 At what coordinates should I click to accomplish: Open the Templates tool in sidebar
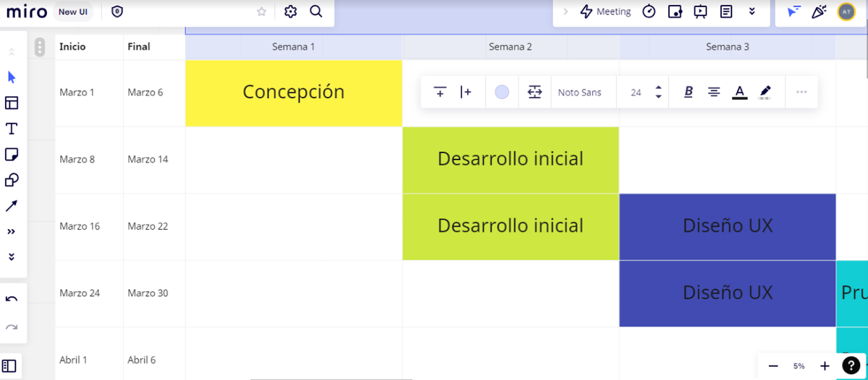tap(12, 103)
